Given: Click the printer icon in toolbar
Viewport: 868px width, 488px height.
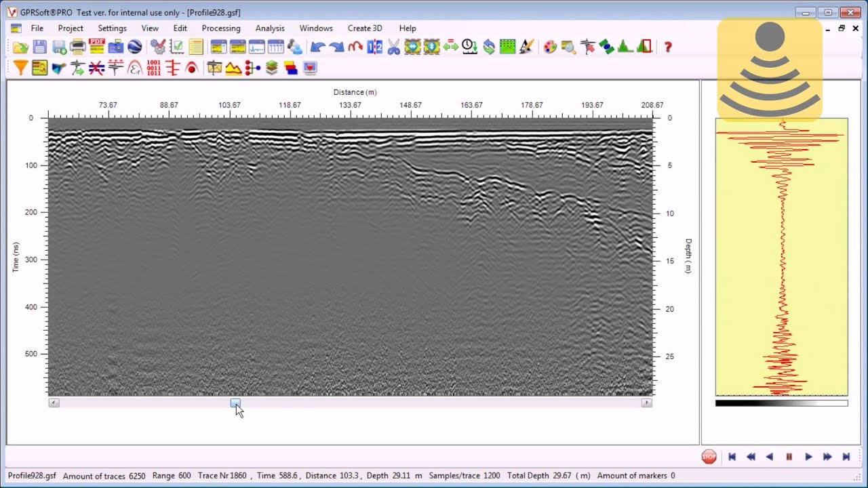Looking at the screenshot, I should (78, 47).
